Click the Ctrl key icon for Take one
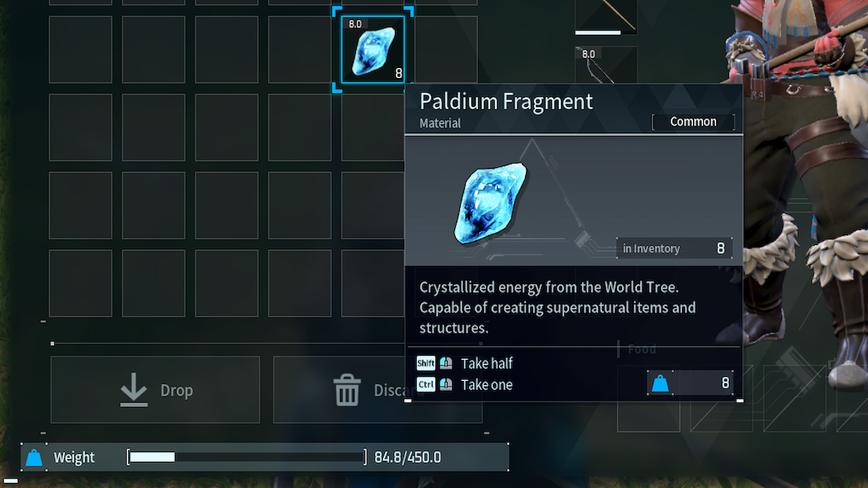 [x=425, y=385]
